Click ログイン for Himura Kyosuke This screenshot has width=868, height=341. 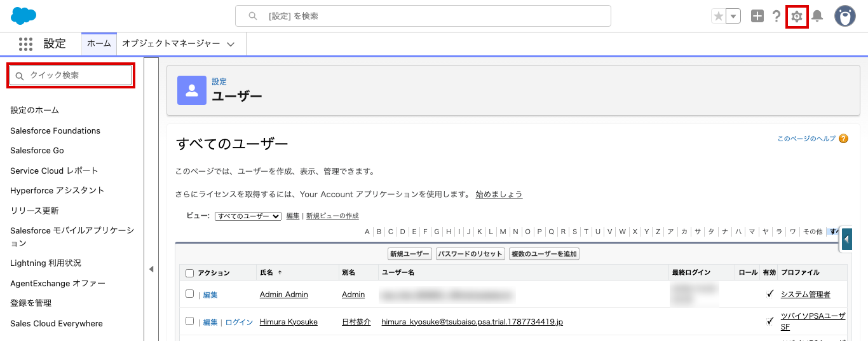[x=239, y=322]
